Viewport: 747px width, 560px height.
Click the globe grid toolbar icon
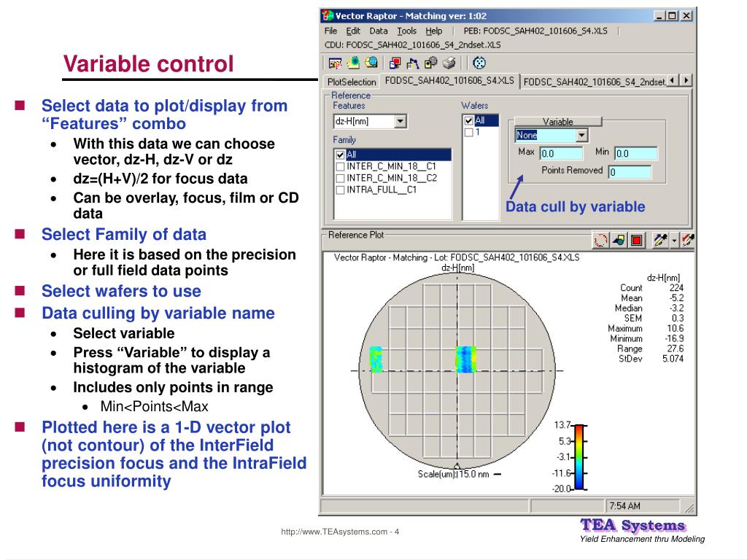[371, 63]
